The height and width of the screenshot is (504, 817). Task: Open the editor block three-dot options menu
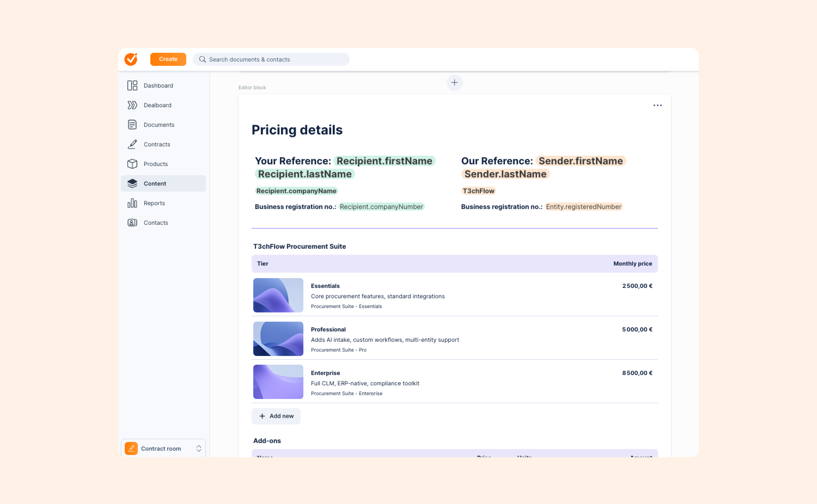pos(657,105)
